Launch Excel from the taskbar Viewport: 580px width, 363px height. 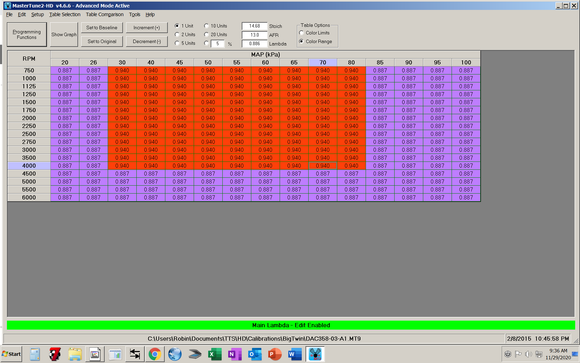(x=215, y=354)
